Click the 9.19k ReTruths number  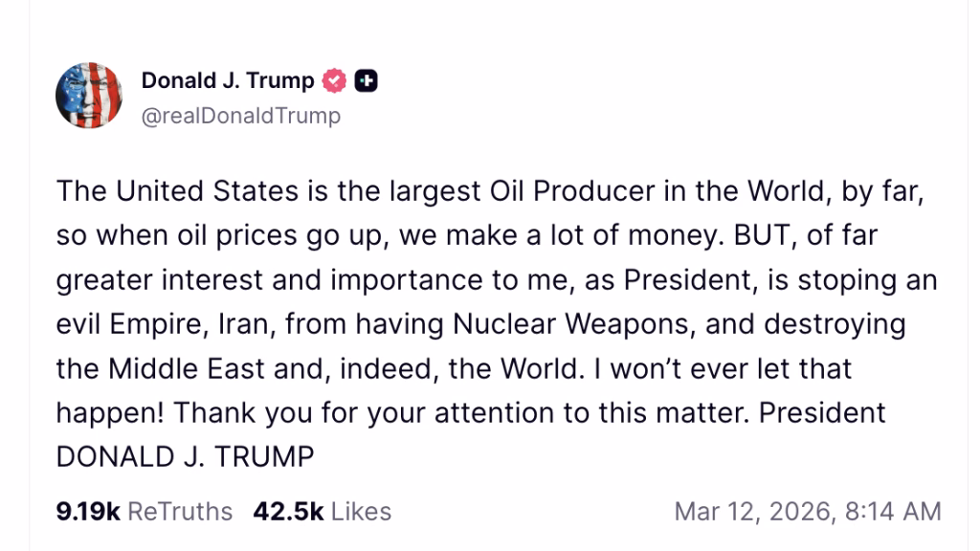[88, 511]
